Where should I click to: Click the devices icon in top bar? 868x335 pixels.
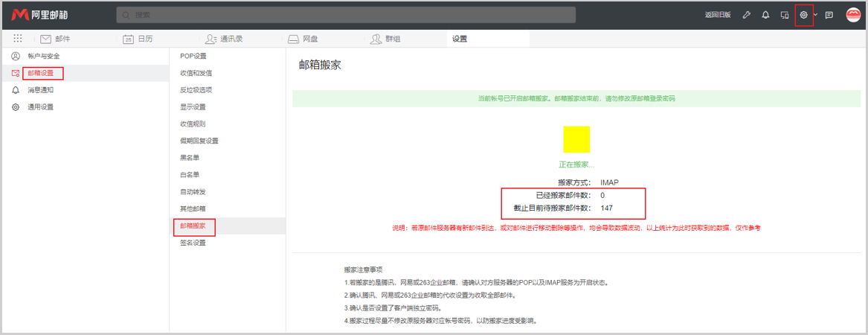(784, 15)
